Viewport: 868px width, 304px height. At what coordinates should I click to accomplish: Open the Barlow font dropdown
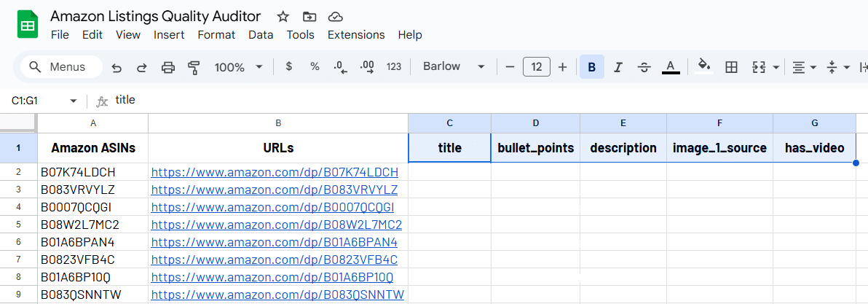(x=453, y=67)
